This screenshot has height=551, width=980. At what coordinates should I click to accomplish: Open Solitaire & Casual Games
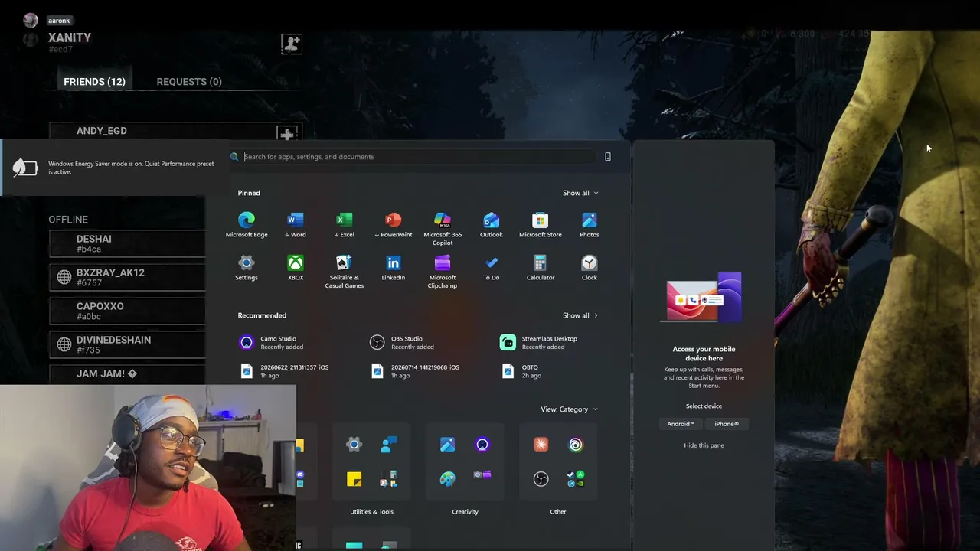point(345,272)
